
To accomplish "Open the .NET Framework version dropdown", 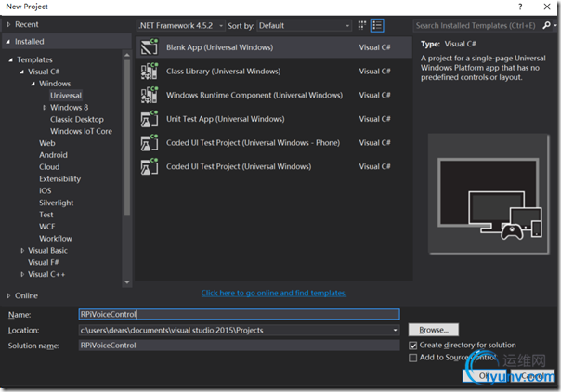I will pos(181,25).
